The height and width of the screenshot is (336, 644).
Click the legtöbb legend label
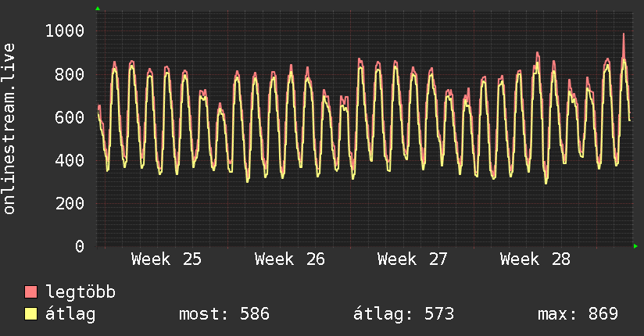click(x=80, y=292)
